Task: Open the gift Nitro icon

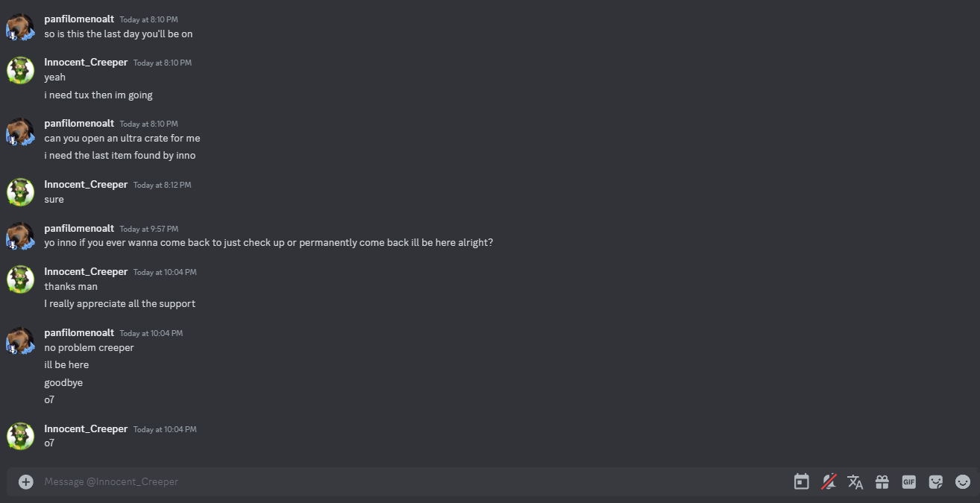Action: (x=882, y=482)
